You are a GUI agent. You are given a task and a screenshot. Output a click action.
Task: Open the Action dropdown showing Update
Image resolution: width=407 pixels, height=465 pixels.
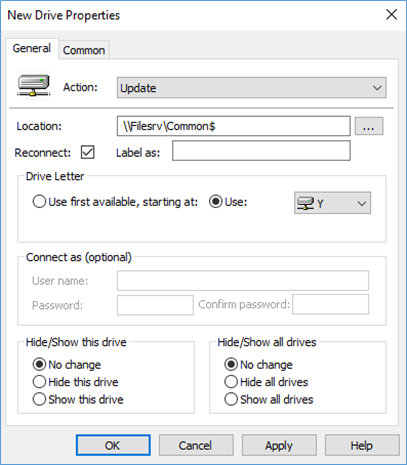[x=251, y=88]
